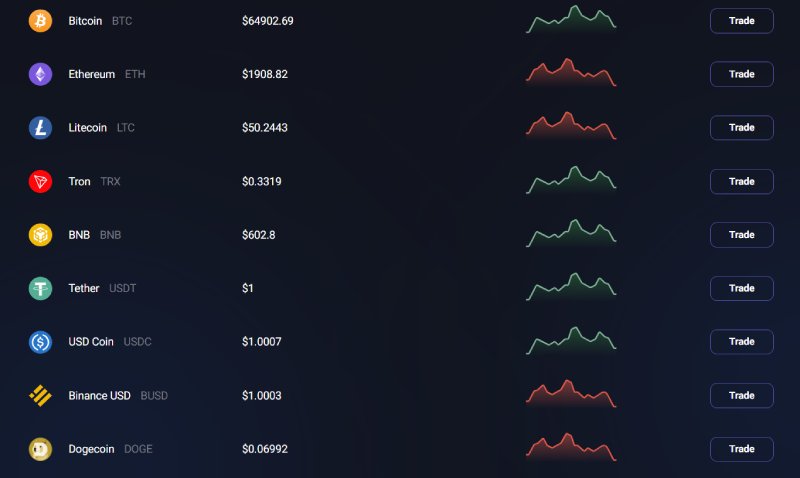Click the USDC ticker symbol
This screenshot has height=478, width=800.
pos(137,342)
